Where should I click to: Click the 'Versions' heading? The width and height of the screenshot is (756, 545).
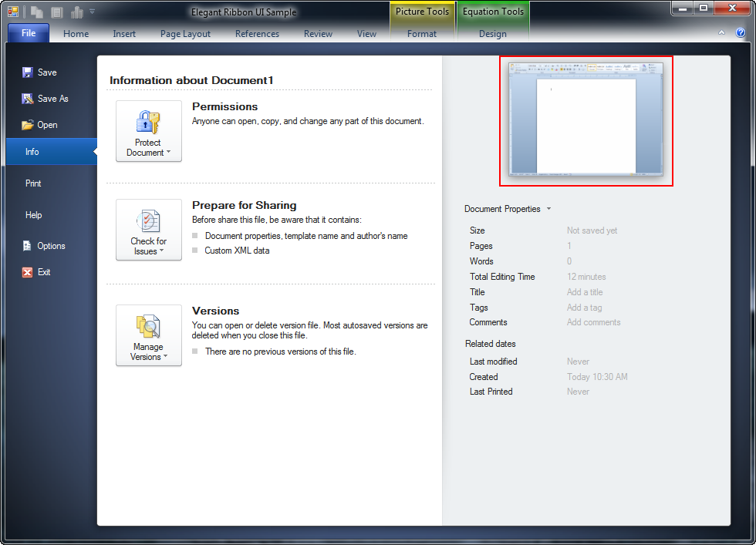pos(215,311)
